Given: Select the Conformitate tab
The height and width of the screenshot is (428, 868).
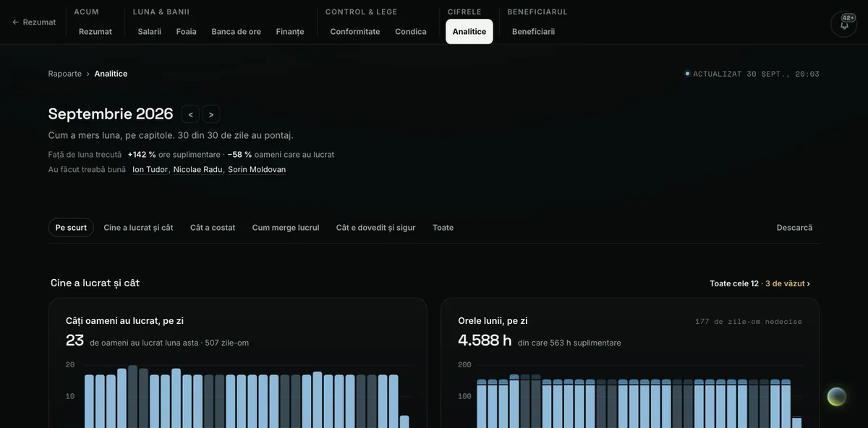Looking at the screenshot, I should [355, 32].
